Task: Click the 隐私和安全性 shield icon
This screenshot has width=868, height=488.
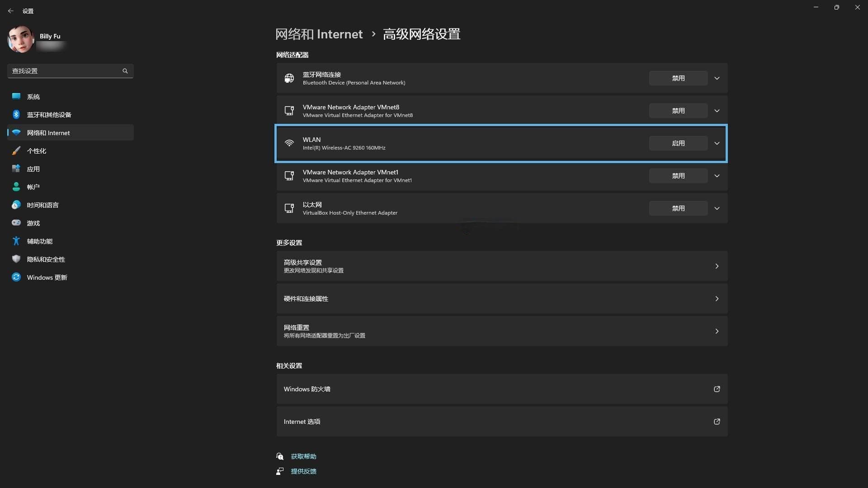Action: point(16,259)
